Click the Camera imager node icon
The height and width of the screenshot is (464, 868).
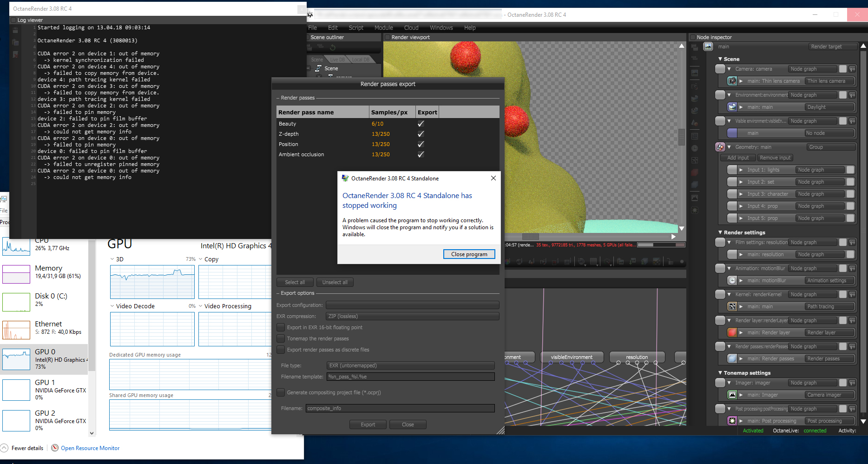[x=732, y=395]
